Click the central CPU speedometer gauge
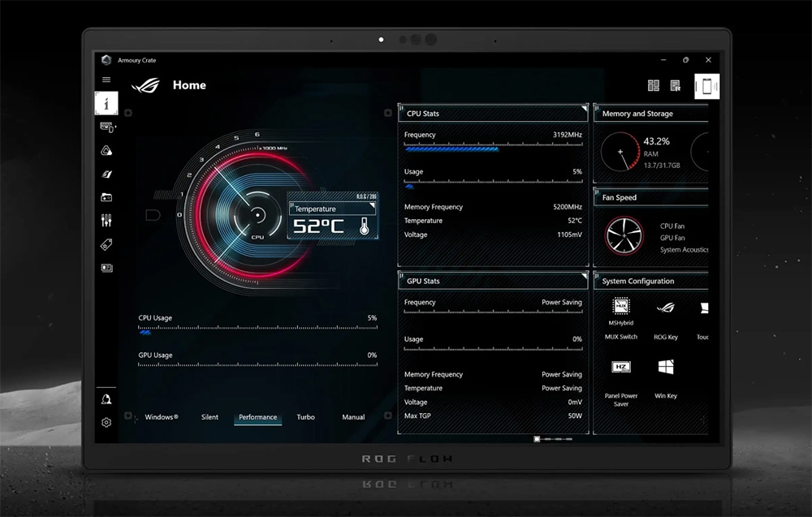Screen dimensions: 812x517 coord(257,215)
